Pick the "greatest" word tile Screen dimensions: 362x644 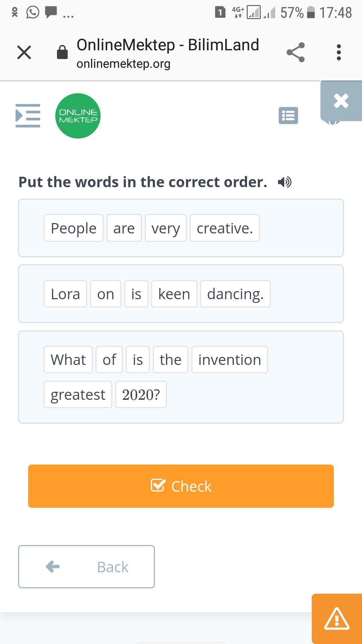(78, 394)
